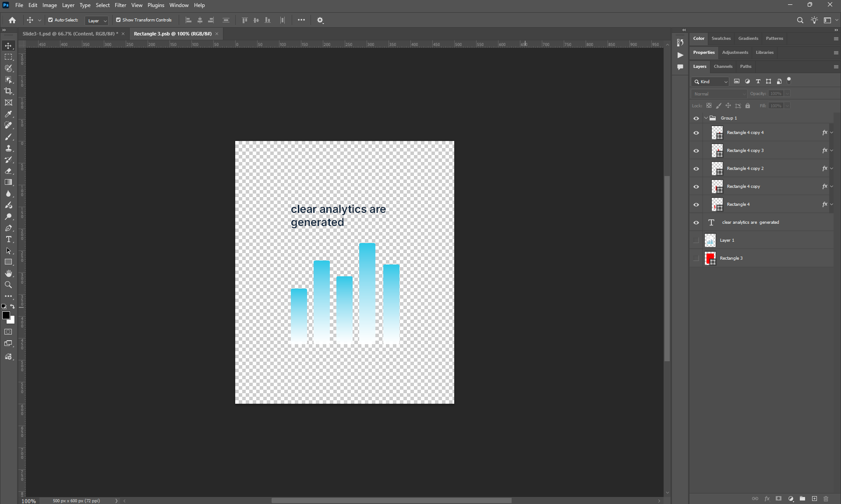Hide Rectangle 4 copy 4 layer

(x=696, y=133)
